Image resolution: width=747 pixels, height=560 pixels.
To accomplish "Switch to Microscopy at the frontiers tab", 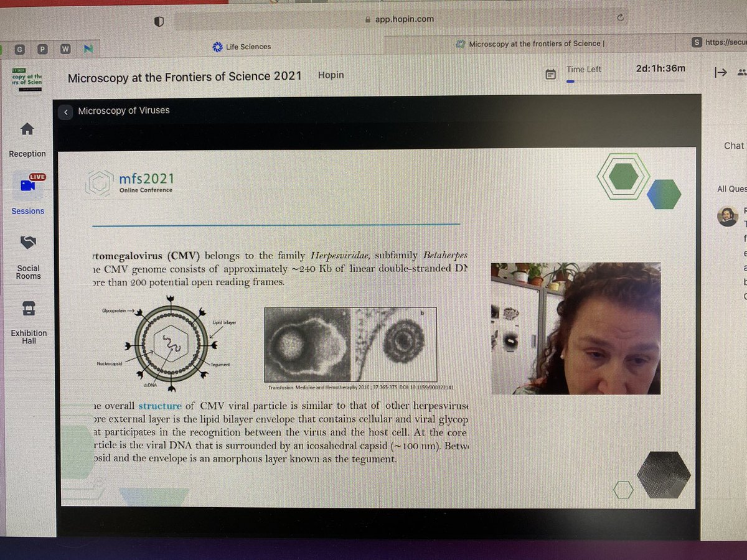I will pyautogui.click(x=530, y=44).
